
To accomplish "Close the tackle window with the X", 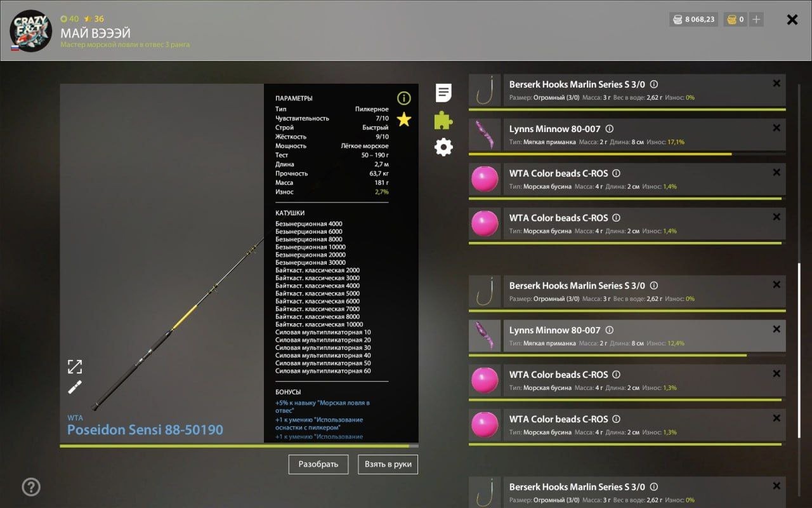I will (792, 20).
